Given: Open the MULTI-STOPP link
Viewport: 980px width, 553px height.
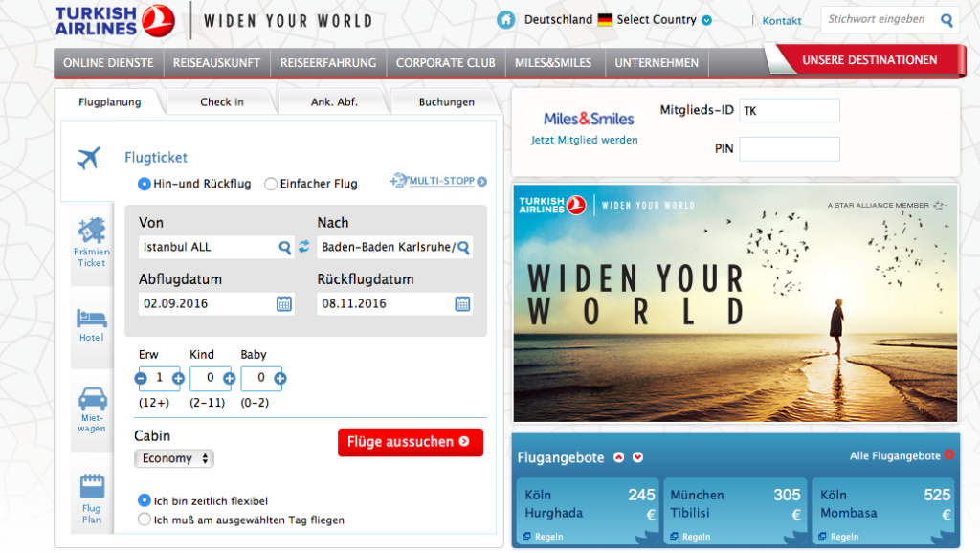Looking at the screenshot, I should pos(438,181).
